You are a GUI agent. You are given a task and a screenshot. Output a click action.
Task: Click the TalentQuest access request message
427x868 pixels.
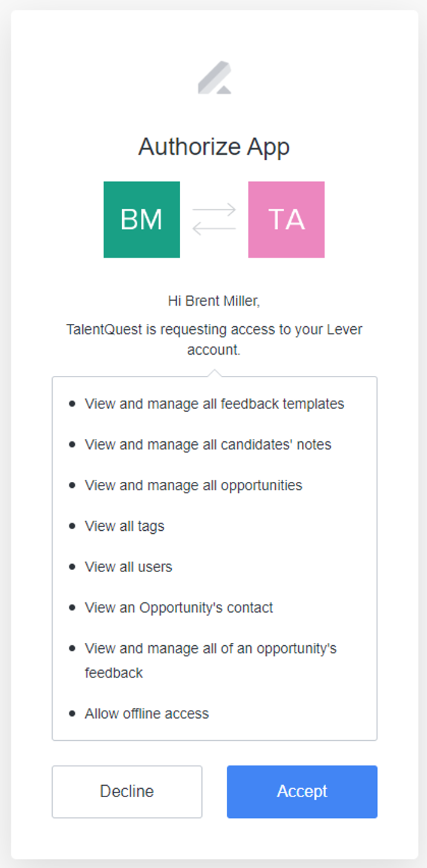pos(213,339)
